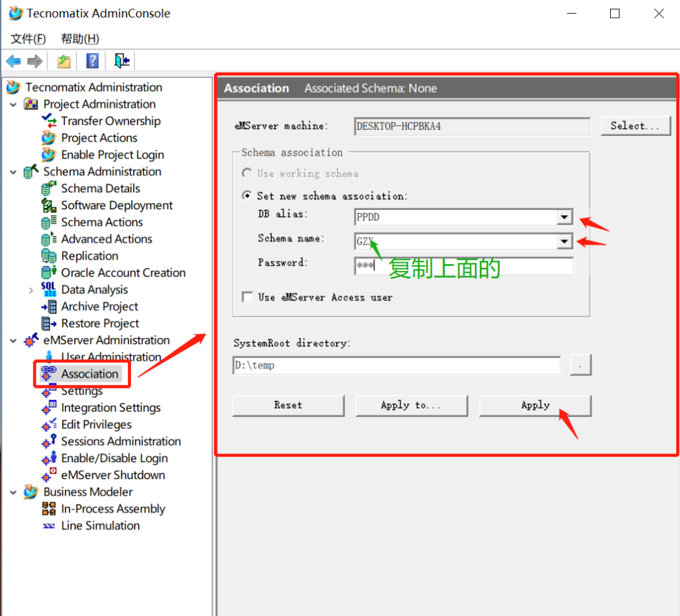Click the Enable/Disable Login icon
The width and height of the screenshot is (680, 616).
coord(48,458)
